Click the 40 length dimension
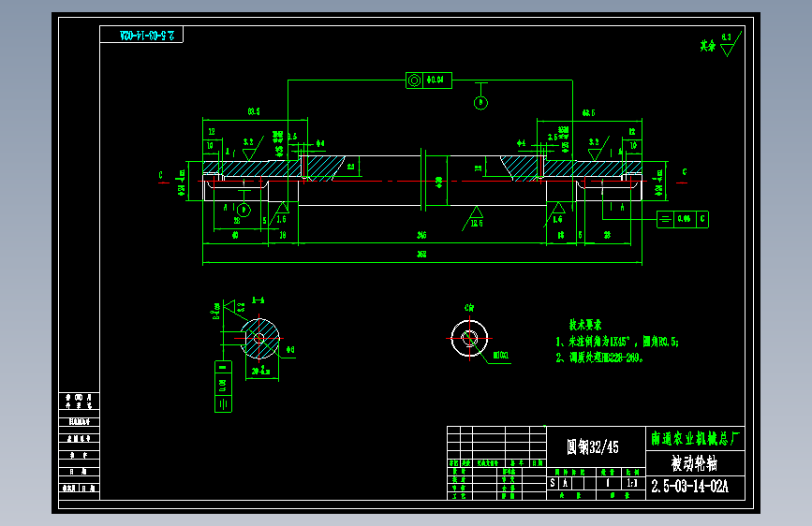 pos(235,235)
